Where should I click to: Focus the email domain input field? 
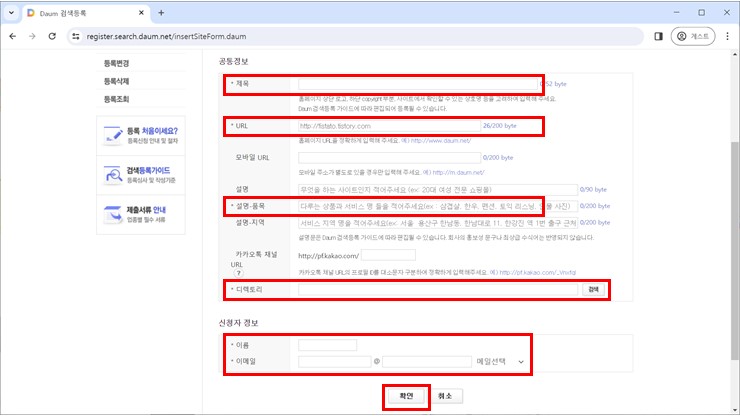(427, 362)
